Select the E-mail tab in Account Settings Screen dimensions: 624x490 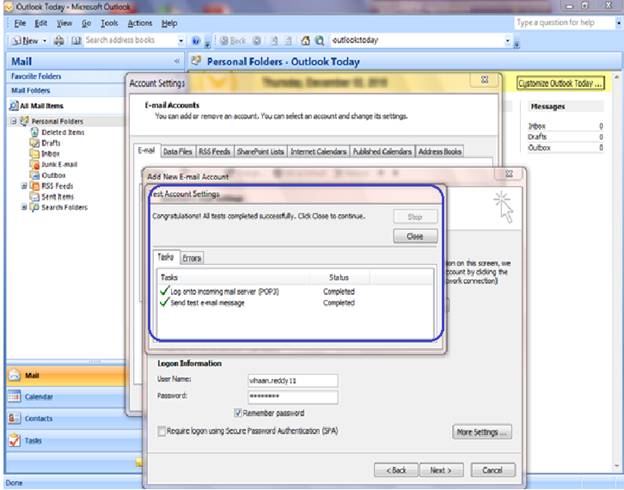pyautogui.click(x=146, y=150)
